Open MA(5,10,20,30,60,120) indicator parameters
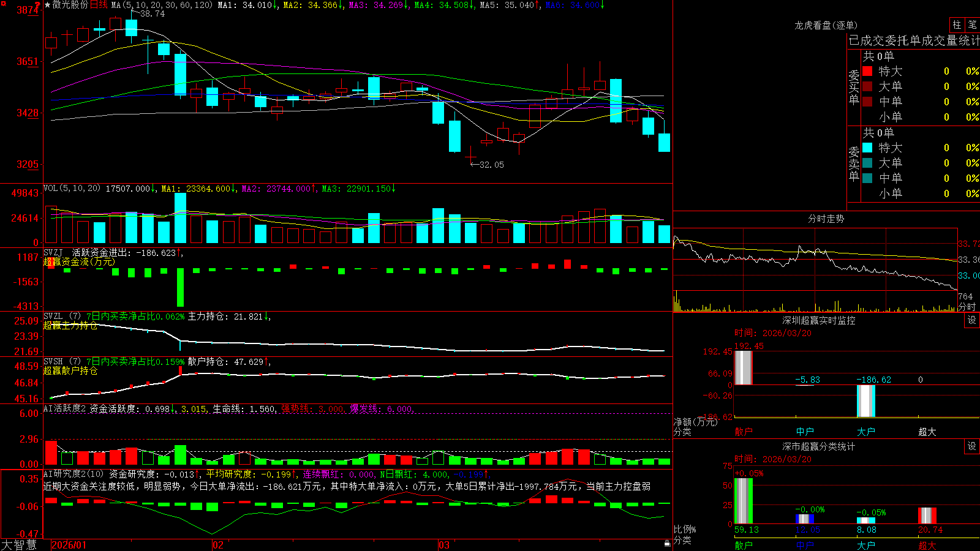 coord(162,5)
